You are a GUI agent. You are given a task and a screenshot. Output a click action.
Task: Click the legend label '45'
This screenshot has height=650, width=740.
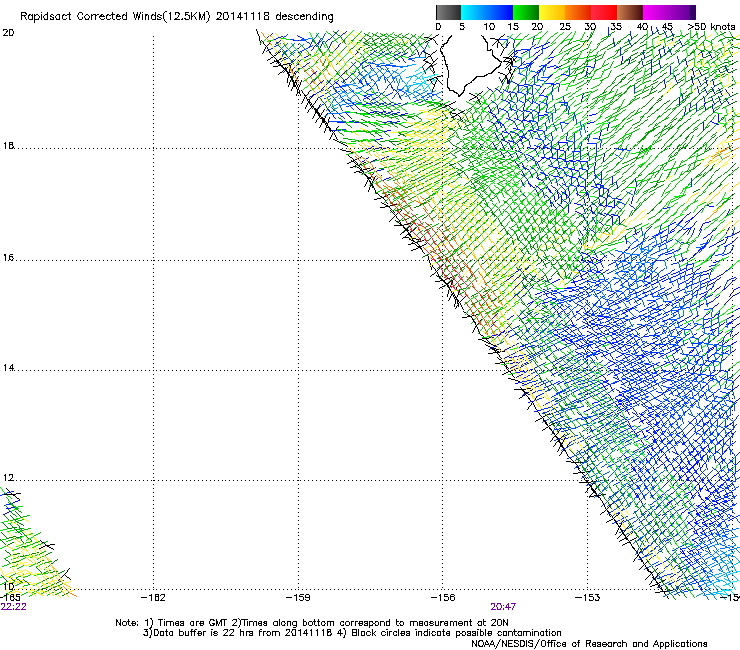coord(667,27)
